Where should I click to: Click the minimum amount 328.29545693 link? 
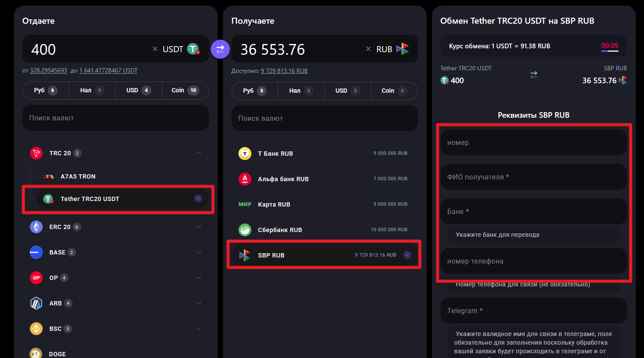(48, 70)
